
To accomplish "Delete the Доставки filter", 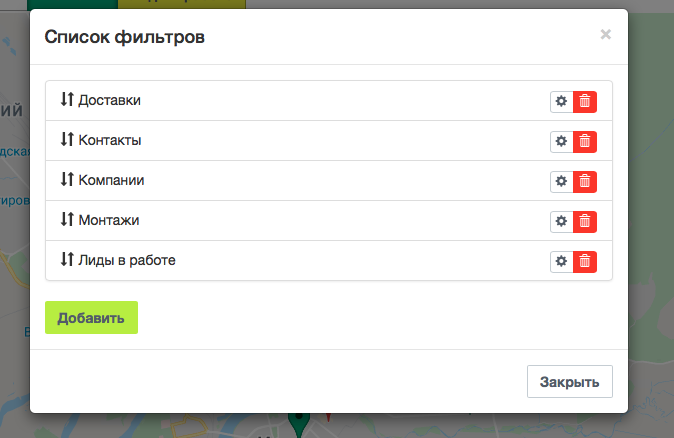I will pos(585,102).
